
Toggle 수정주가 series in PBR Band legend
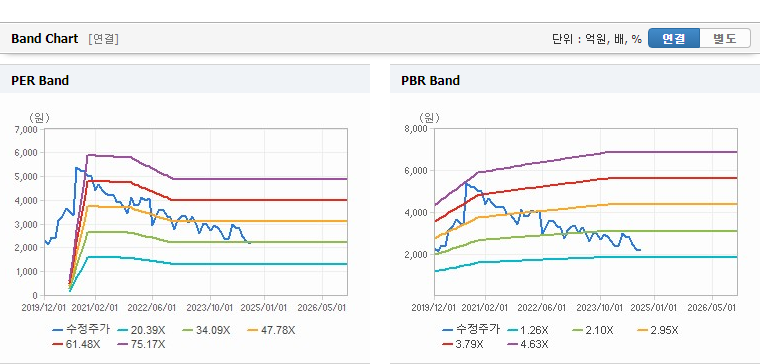(471, 330)
